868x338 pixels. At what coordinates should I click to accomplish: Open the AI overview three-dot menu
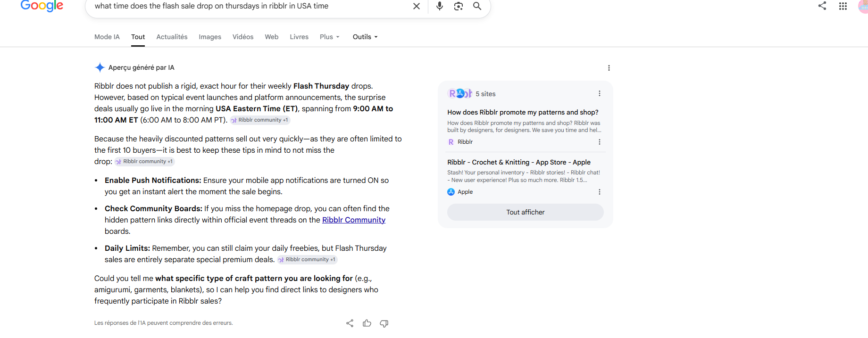tap(609, 68)
